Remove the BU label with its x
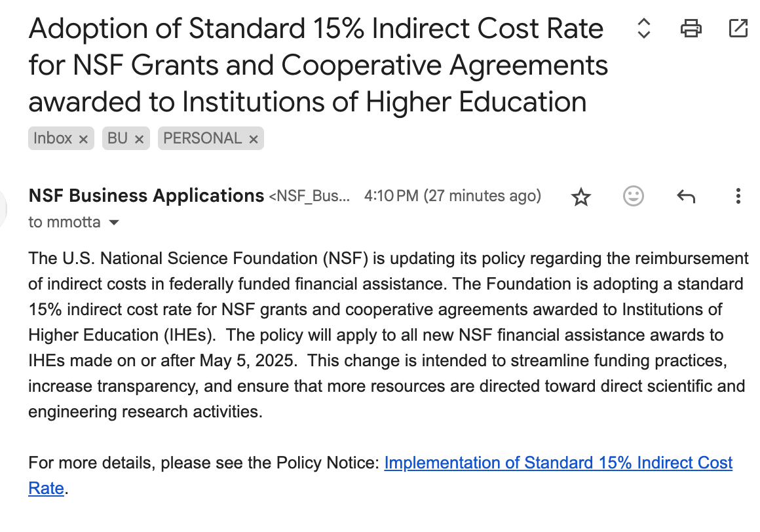760x532 pixels. [139, 139]
